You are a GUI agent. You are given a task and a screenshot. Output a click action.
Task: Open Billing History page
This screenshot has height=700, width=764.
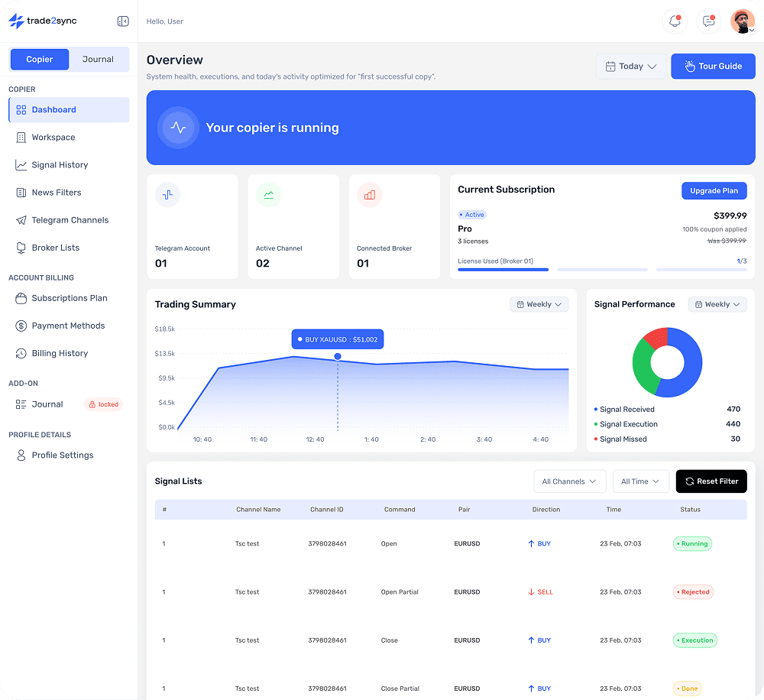[x=69, y=353]
